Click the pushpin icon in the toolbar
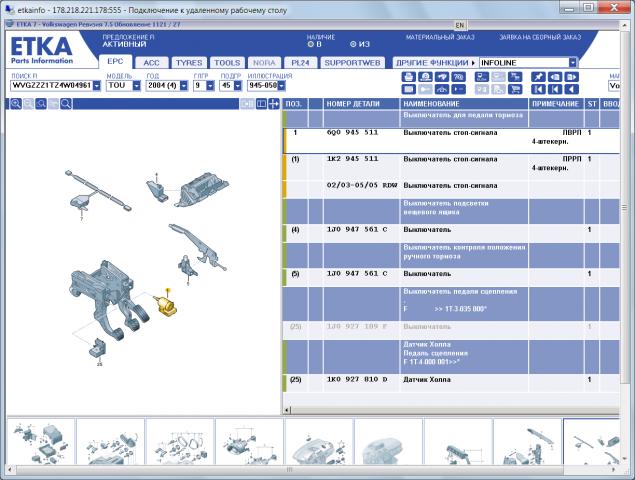Viewport: 635px width, 480px height. click(538, 77)
